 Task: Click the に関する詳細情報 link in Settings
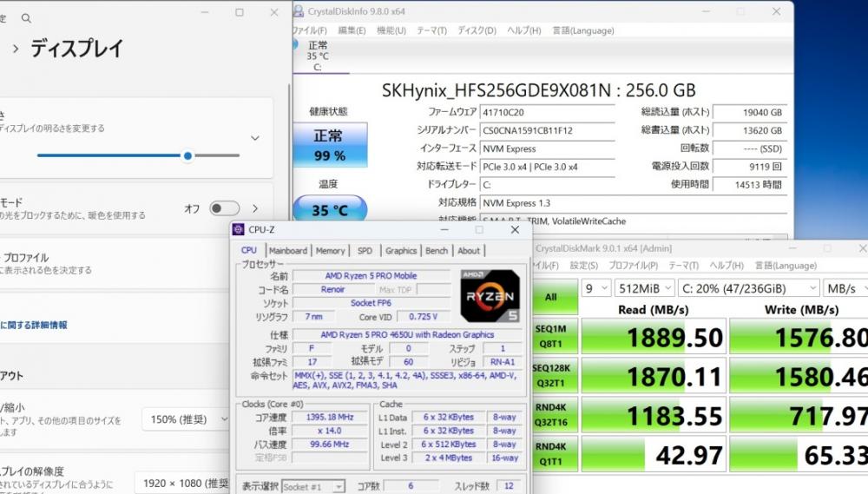33,325
